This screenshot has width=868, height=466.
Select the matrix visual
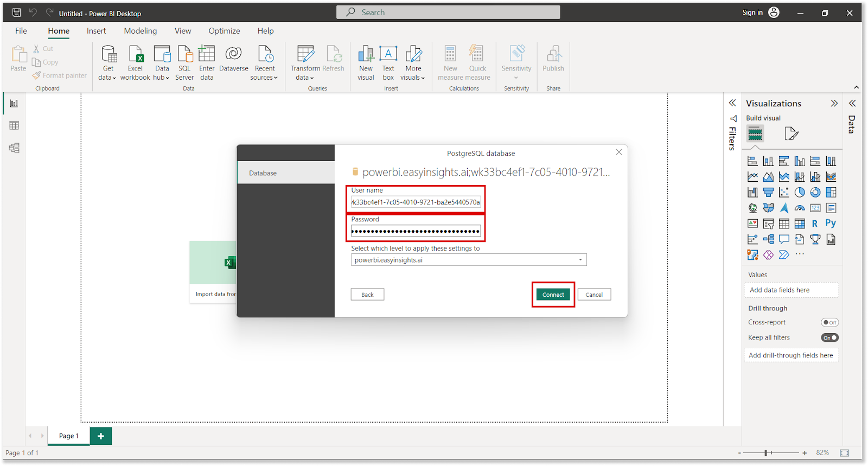(x=800, y=224)
